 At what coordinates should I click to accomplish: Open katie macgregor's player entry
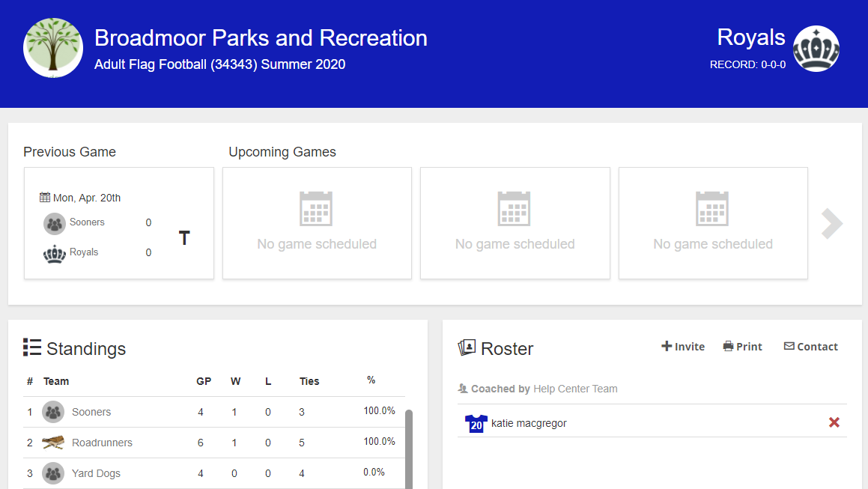529,423
